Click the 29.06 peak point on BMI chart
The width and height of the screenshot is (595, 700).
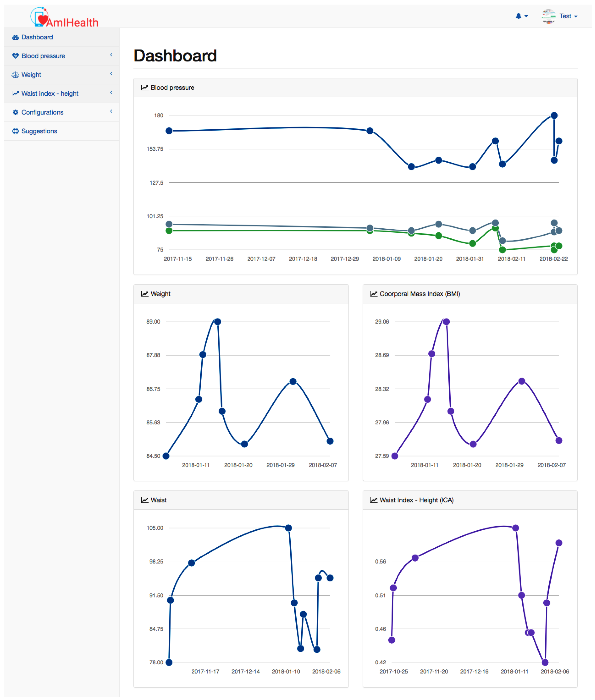tap(446, 322)
